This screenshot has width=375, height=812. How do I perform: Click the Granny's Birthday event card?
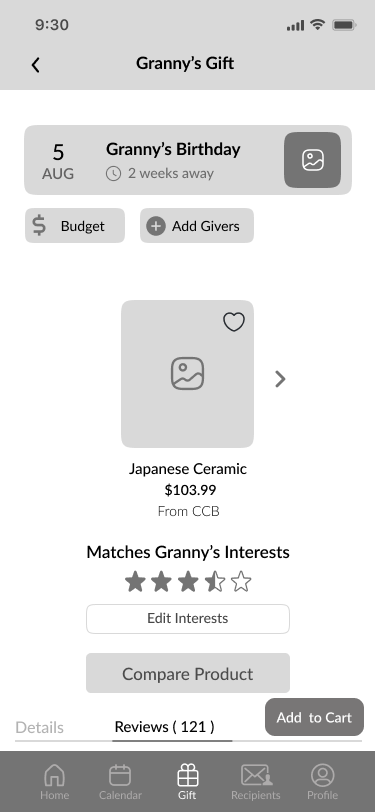[188, 160]
